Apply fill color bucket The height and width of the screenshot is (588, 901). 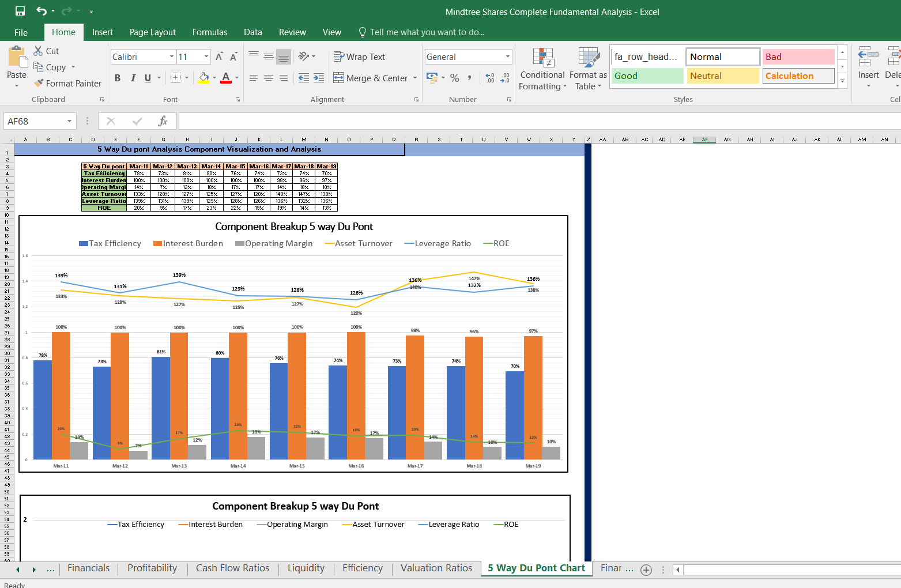click(203, 78)
